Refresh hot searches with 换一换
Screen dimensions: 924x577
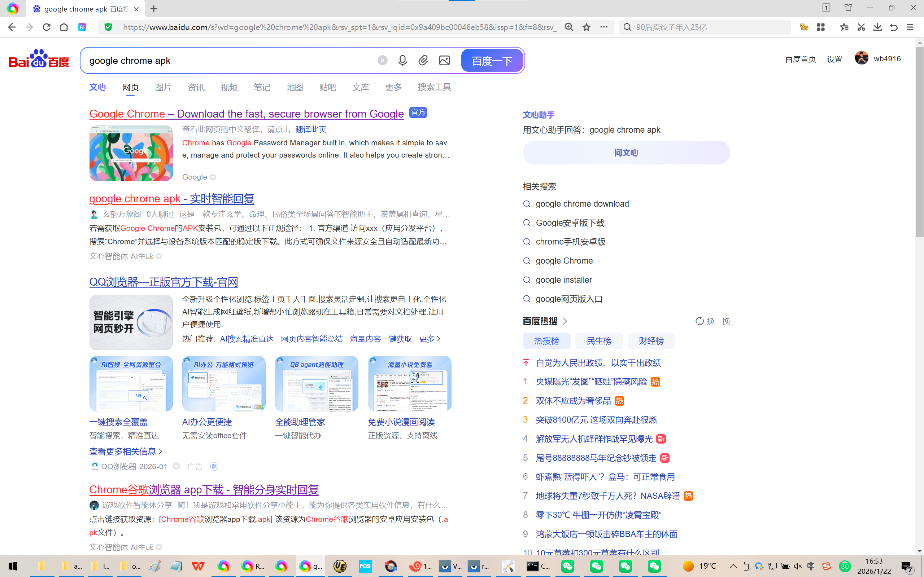pyautogui.click(x=712, y=321)
